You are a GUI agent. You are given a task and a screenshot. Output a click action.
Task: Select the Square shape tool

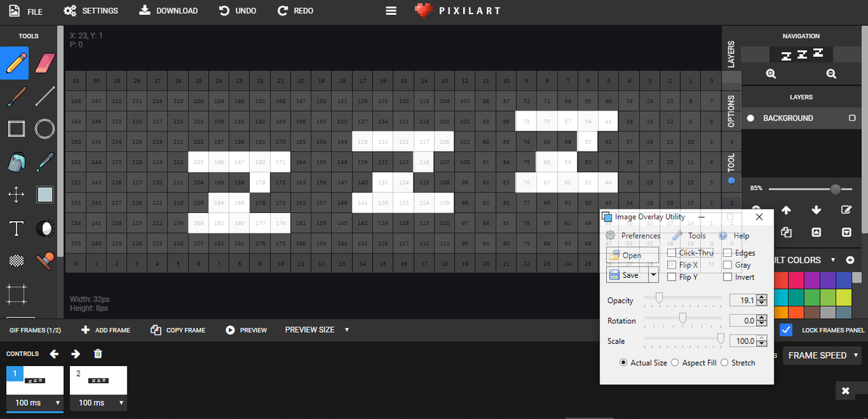16,128
